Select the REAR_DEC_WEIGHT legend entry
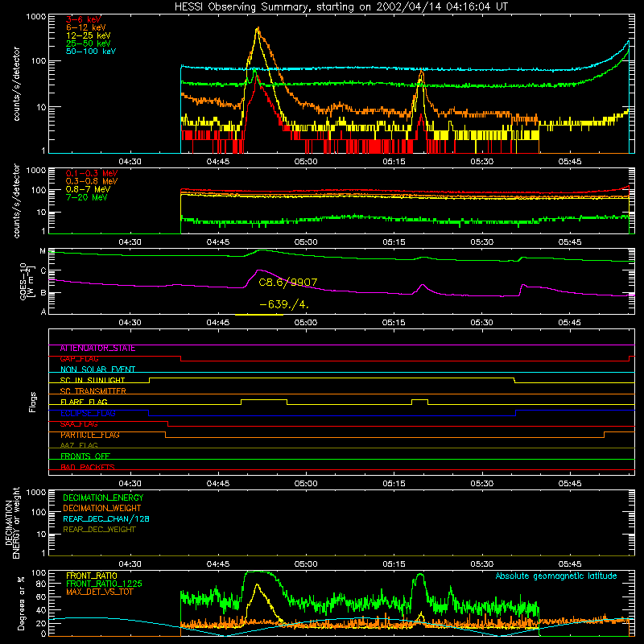 [99, 530]
